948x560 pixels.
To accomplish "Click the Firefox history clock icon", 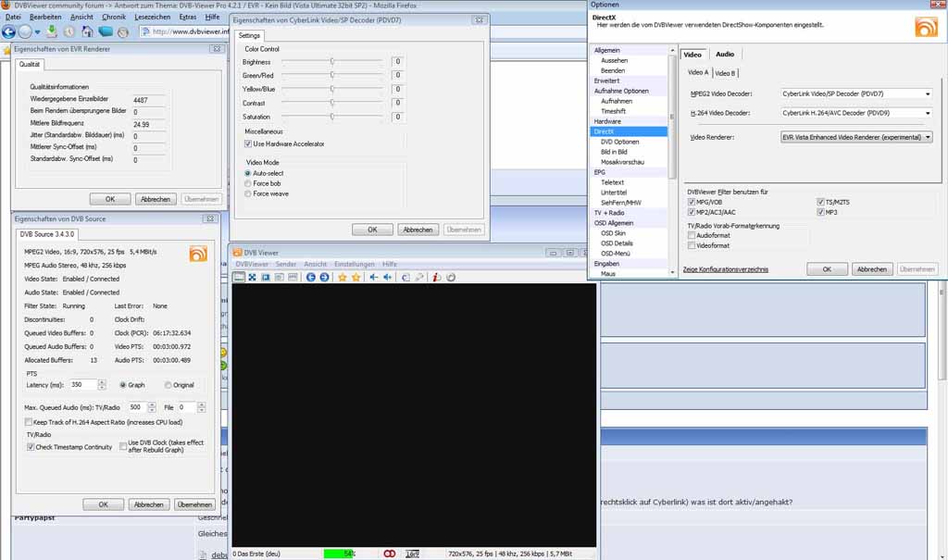I will pyautogui.click(x=69, y=32).
